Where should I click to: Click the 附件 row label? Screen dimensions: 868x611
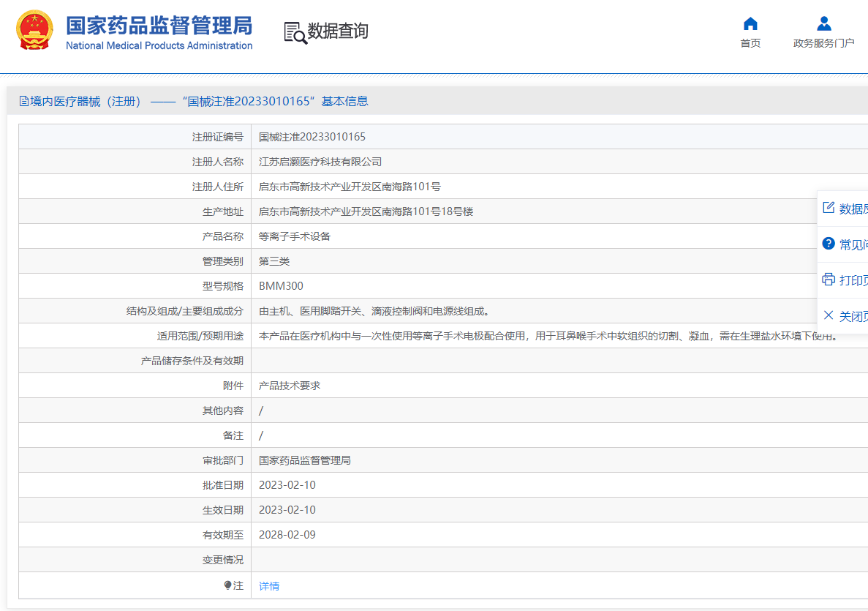tap(233, 386)
